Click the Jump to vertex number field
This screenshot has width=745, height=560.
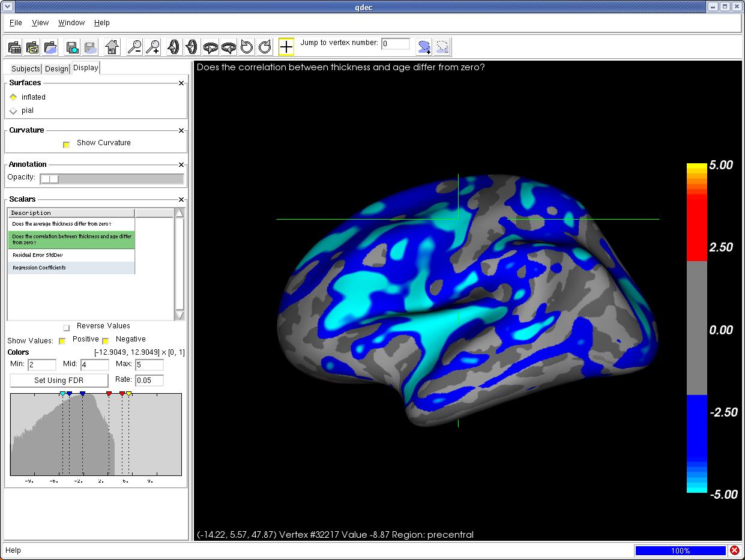[x=396, y=44]
